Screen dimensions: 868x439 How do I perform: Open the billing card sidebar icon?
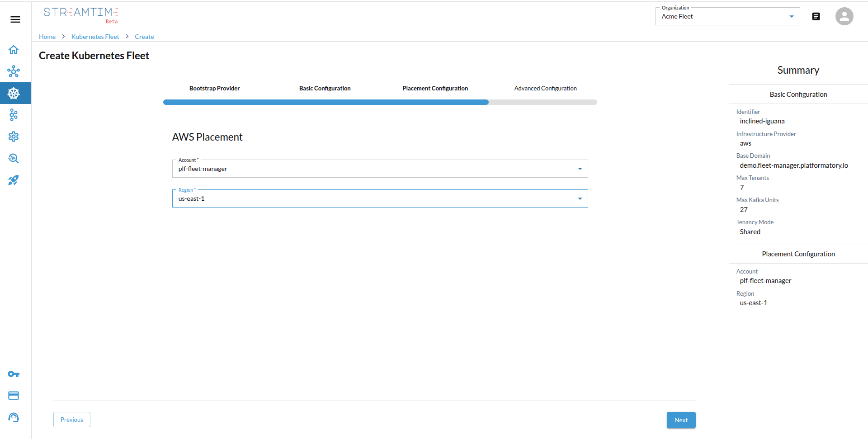click(14, 396)
